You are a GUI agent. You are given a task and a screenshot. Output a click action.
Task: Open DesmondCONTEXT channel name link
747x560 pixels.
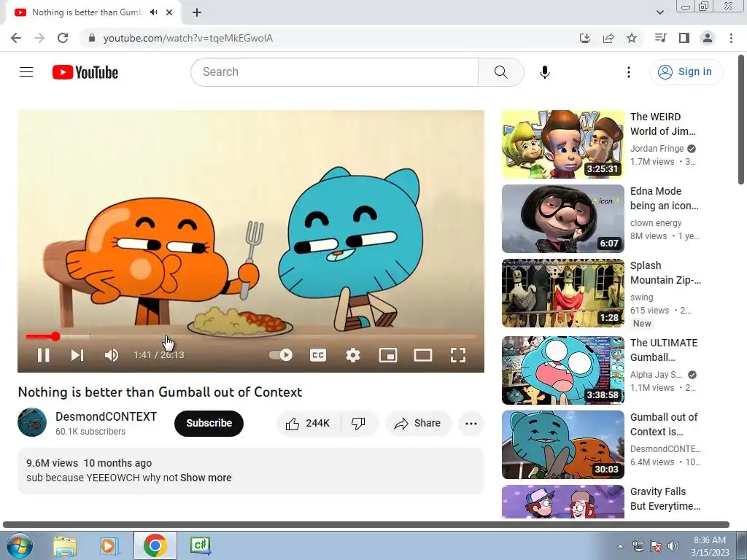106,416
